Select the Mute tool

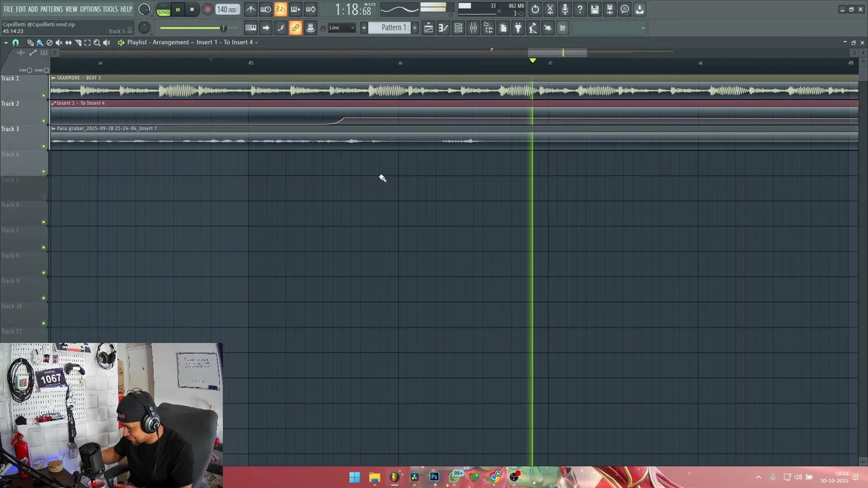click(58, 43)
